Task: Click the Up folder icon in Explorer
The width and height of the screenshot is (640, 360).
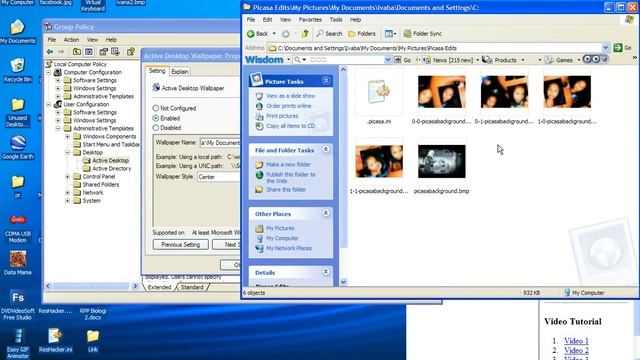Action: click(x=305, y=33)
